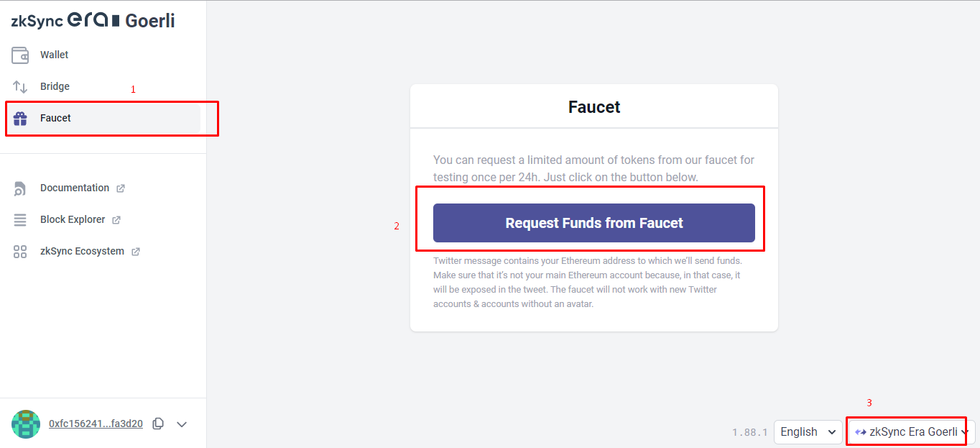
Task: Open the English language dropdown
Action: click(x=808, y=431)
